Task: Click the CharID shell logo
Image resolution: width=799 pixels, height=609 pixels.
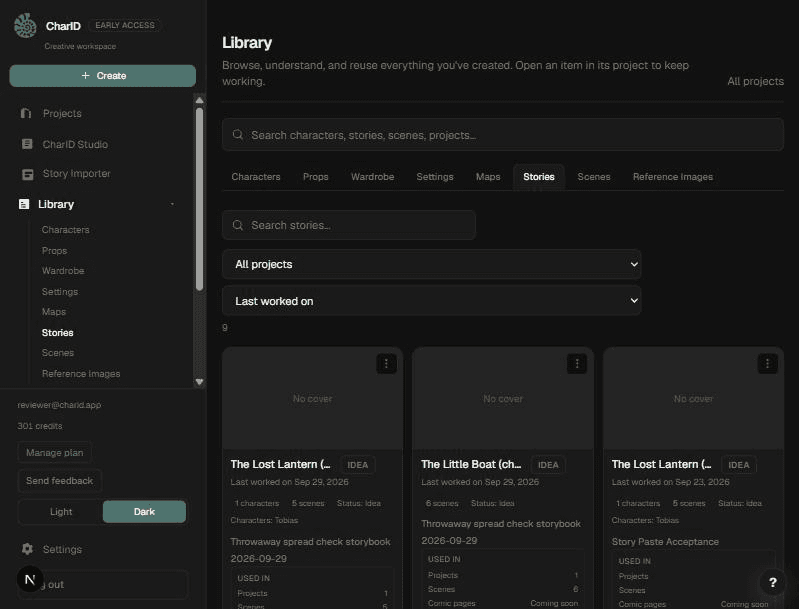Action: tap(25, 25)
